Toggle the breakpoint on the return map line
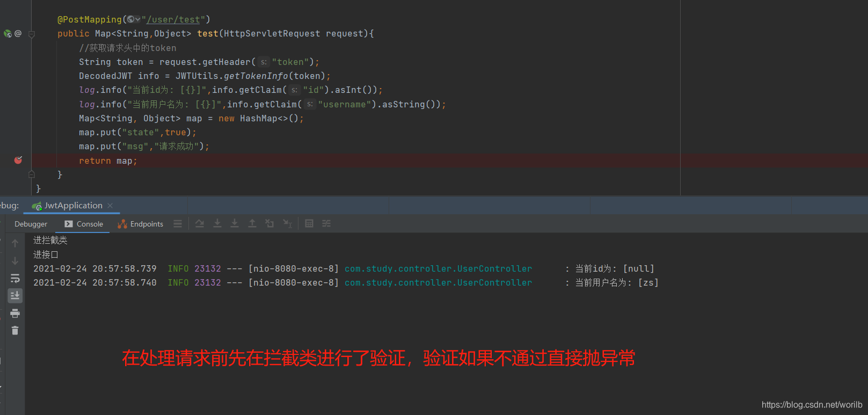Image resolution: width=868 pixels, height=415 pixels. click(18, 160)
